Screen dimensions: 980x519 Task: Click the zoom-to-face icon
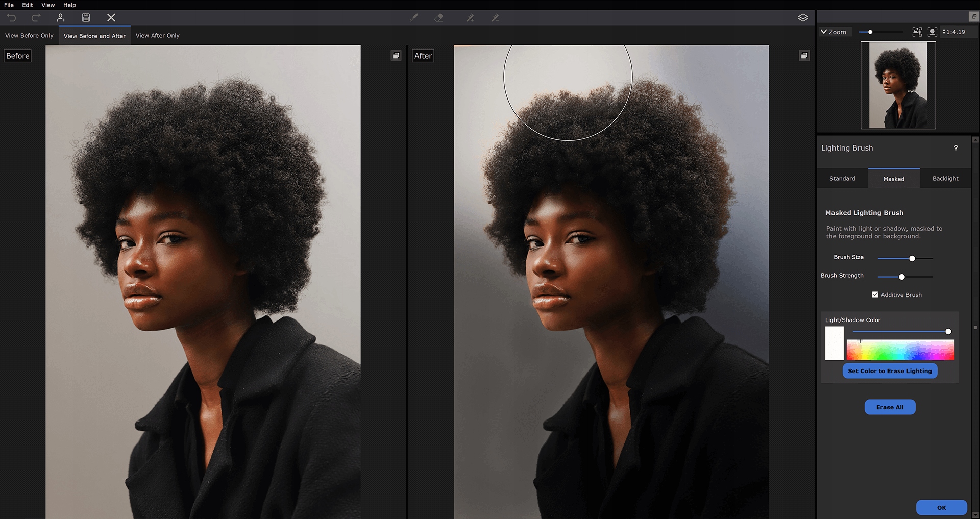pyautogui.click(x=932, y=32)
